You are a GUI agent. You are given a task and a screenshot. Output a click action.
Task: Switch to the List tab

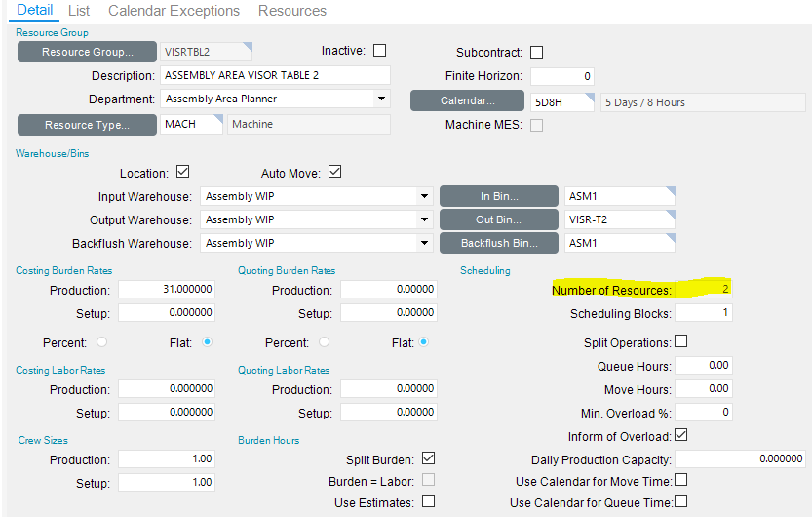tap(79, 11)
